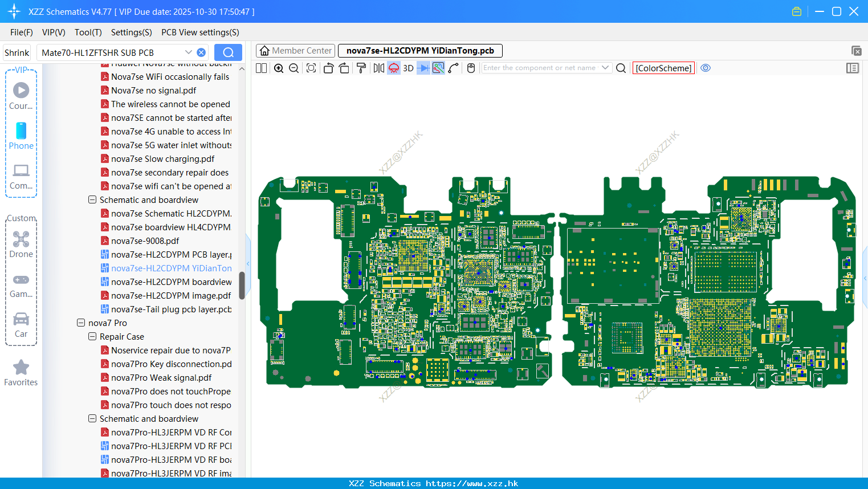Click the component or net name field
868x489 pixels.
540,68
